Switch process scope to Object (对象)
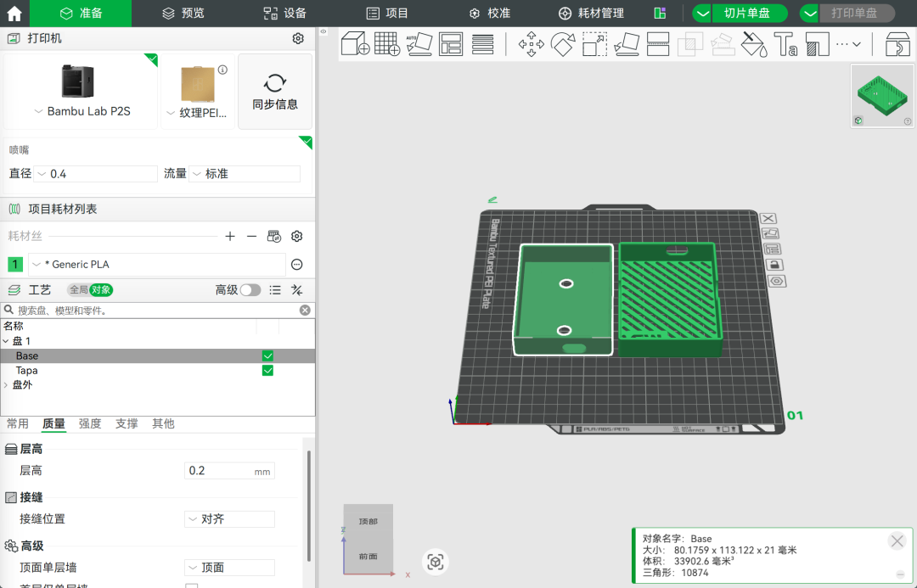Viewport: 917px width, 588px height. tap(100, 290)
